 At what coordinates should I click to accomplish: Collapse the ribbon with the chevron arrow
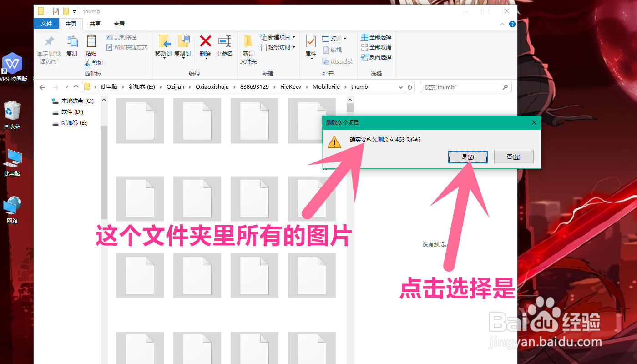(502, 24)
